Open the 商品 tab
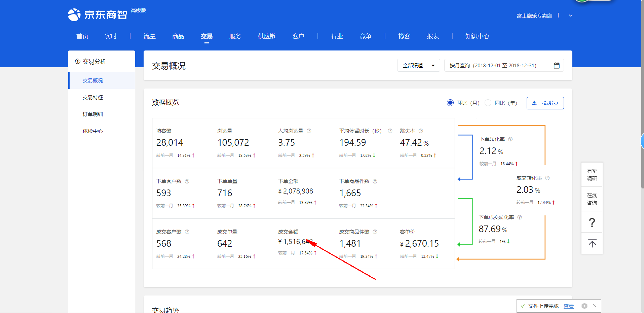644x313 pixels. [178, 36]
